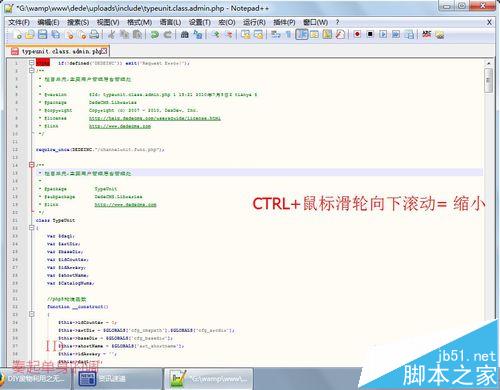Open the 宏(O) menu

[227, 22]
